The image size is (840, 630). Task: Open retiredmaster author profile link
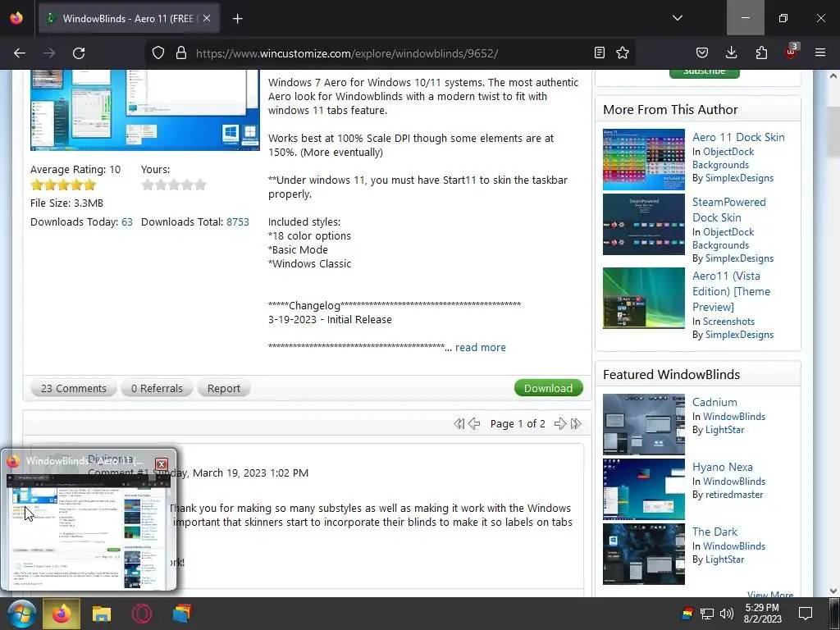pyautogui.click(x=734, y=495)
